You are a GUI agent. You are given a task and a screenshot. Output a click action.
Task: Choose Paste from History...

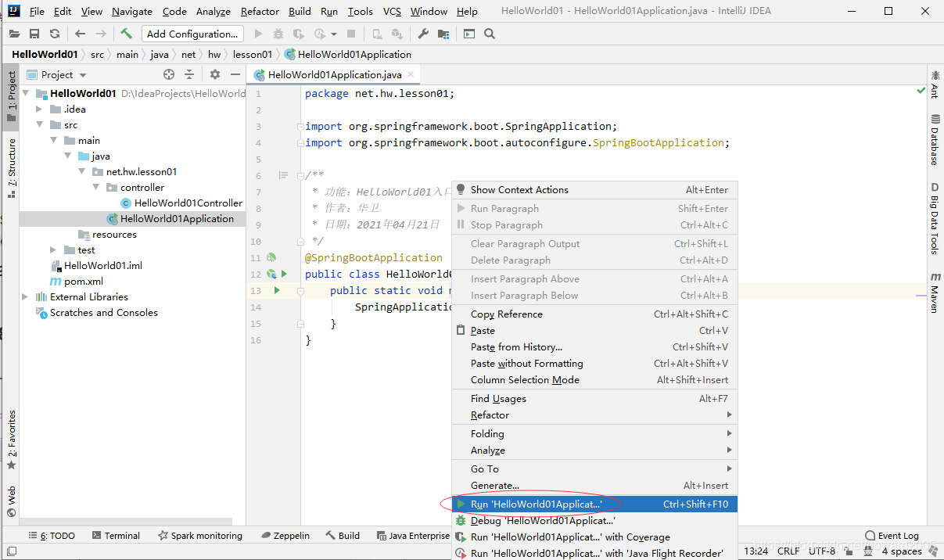594,347
